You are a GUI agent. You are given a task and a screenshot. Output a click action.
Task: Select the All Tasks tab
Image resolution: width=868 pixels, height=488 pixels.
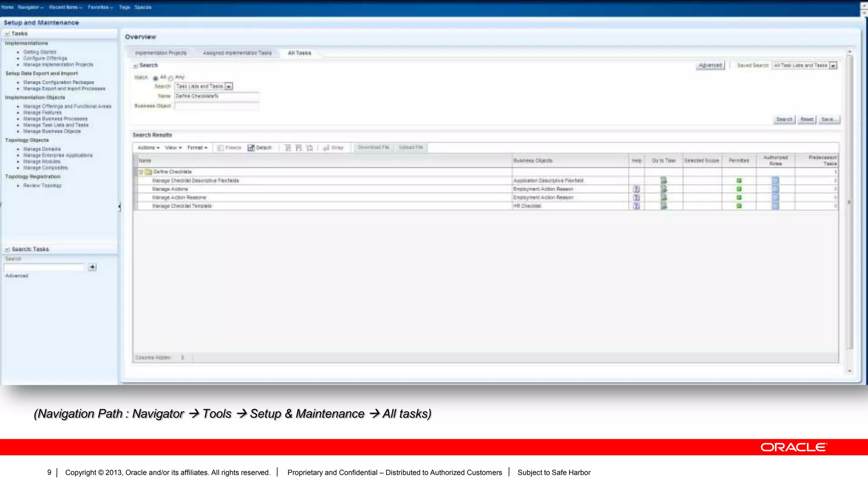click(x=299, y=53)
